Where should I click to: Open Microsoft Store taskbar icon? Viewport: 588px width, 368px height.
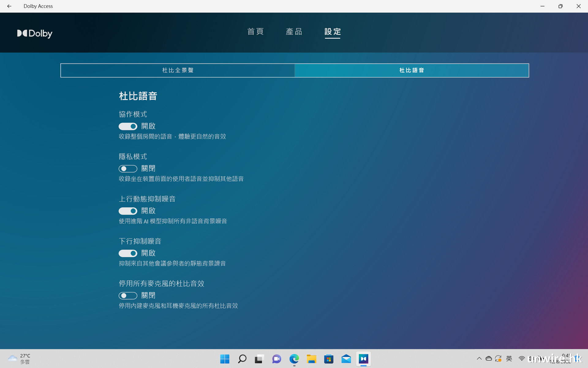point(329,359)
